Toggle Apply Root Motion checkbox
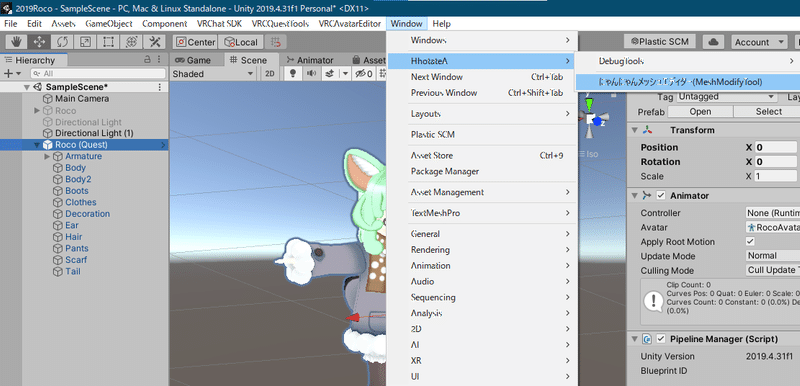 (x=750, y=241)
